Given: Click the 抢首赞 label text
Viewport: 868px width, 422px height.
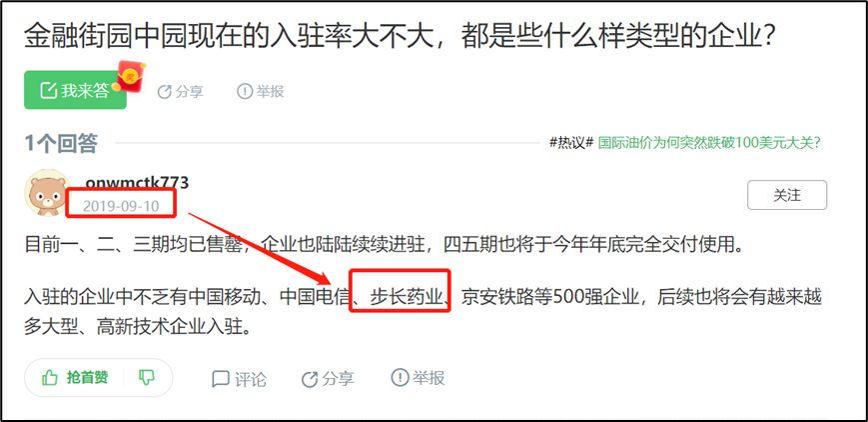Looking at the screenshot, I should coord(88,378).
